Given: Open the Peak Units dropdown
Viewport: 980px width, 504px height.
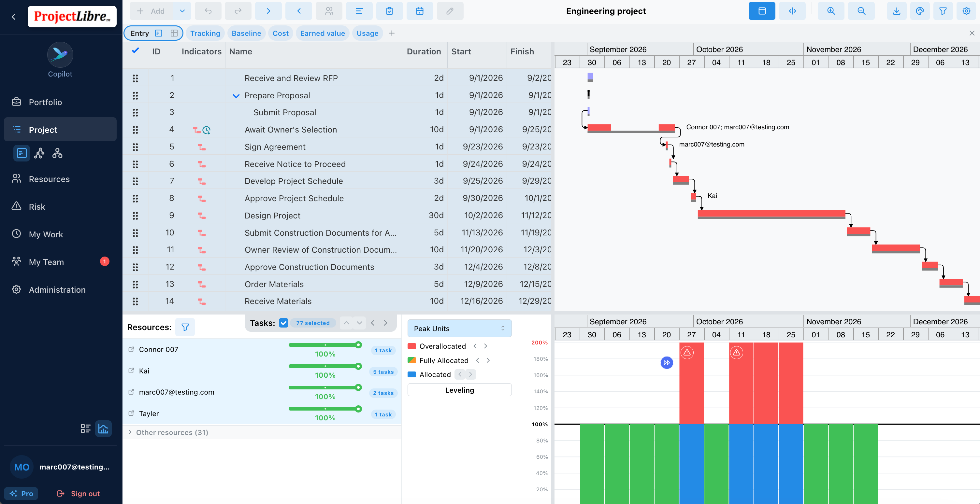Looking at the screenshot, I should (x=459, y=329).
